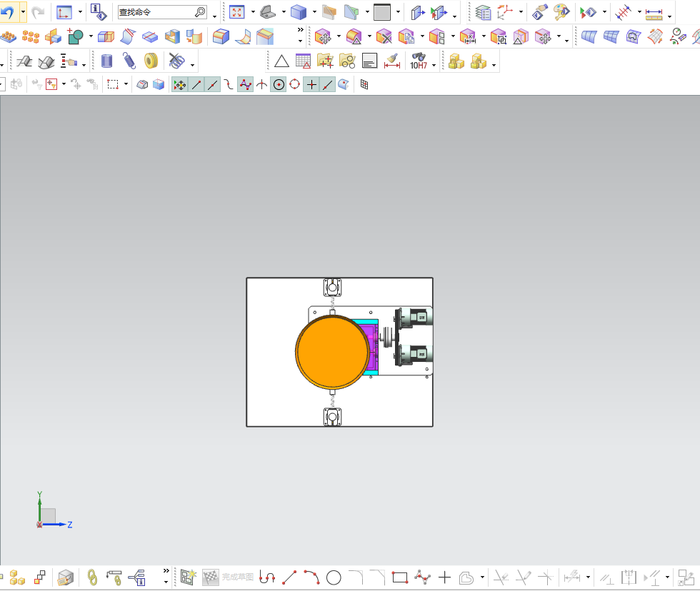Click the grayed-out Redo arrow icon

pyautogui.click(x=38, y=12)
